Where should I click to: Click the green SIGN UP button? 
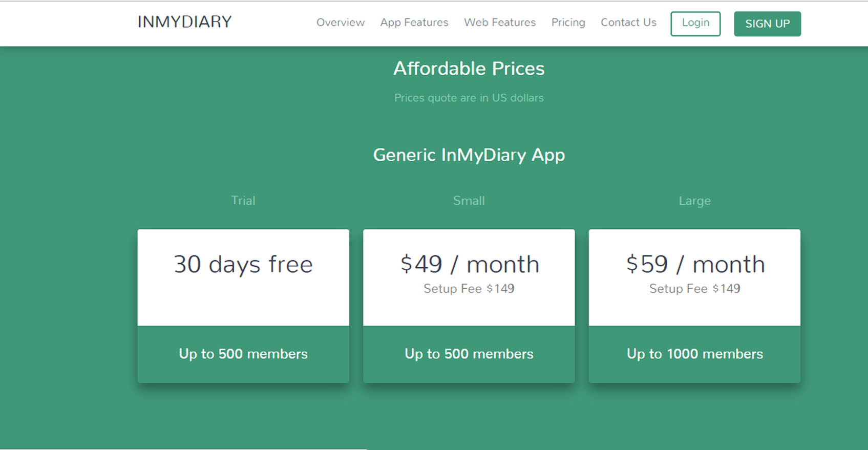[x=767, y=24]
